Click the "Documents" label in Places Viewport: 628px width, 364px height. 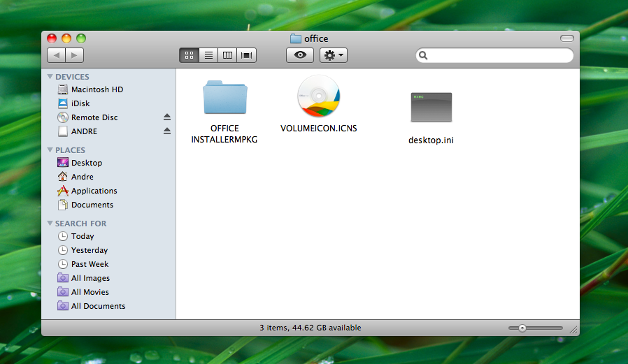point(92,205)
